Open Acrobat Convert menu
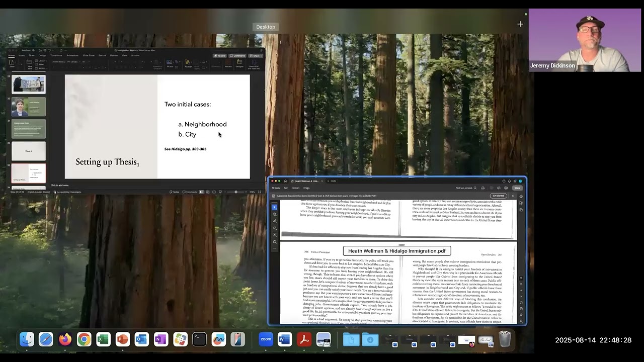Viewport: 644px width, 362px height. pos(295,188)
